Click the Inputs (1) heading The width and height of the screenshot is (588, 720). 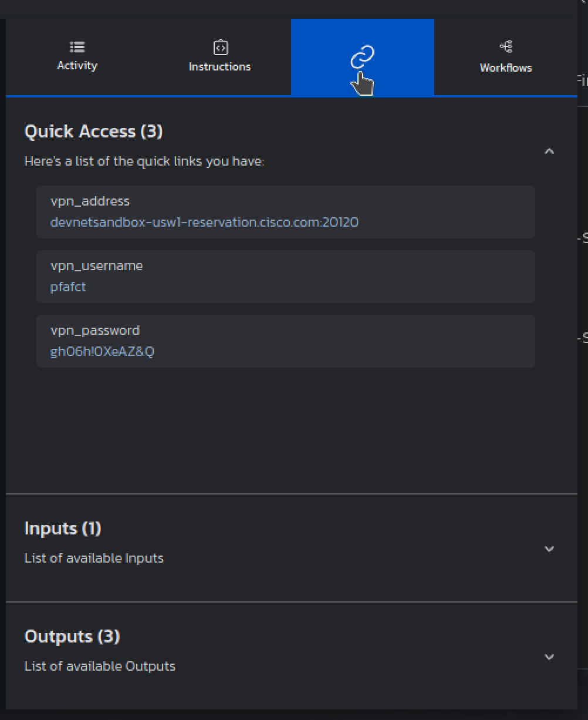[63, 529]
